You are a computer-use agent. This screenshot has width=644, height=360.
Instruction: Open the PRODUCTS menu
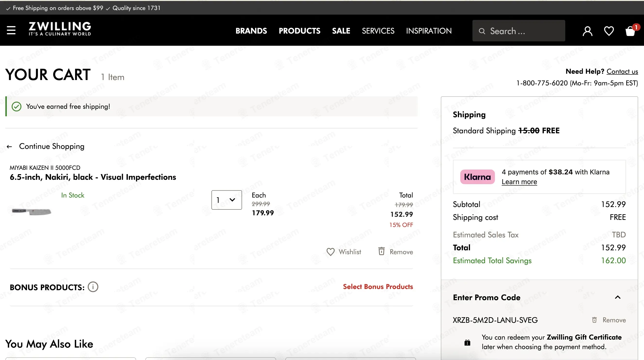(299, 31)
